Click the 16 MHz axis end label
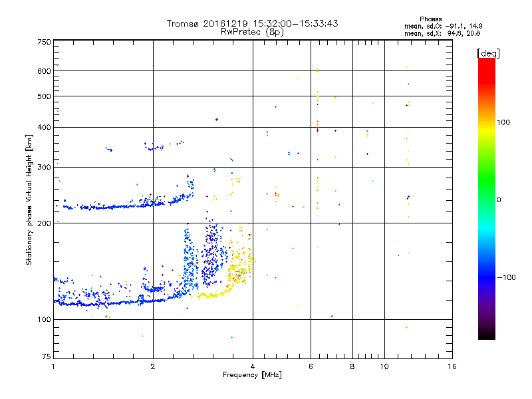The image size is (532, 399). pos(452,366)
